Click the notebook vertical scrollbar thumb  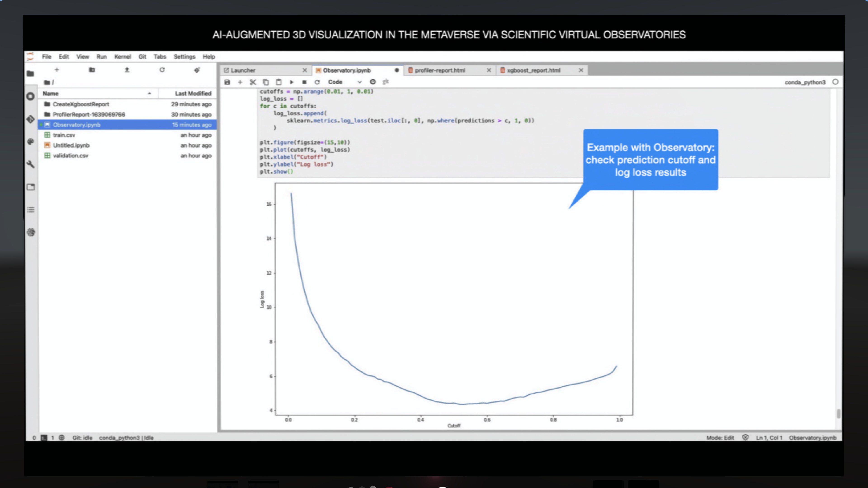[838, 413]
